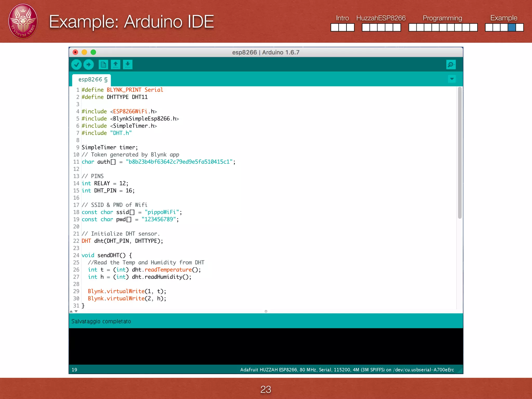Click the green zoom window button

click(93, 52)
